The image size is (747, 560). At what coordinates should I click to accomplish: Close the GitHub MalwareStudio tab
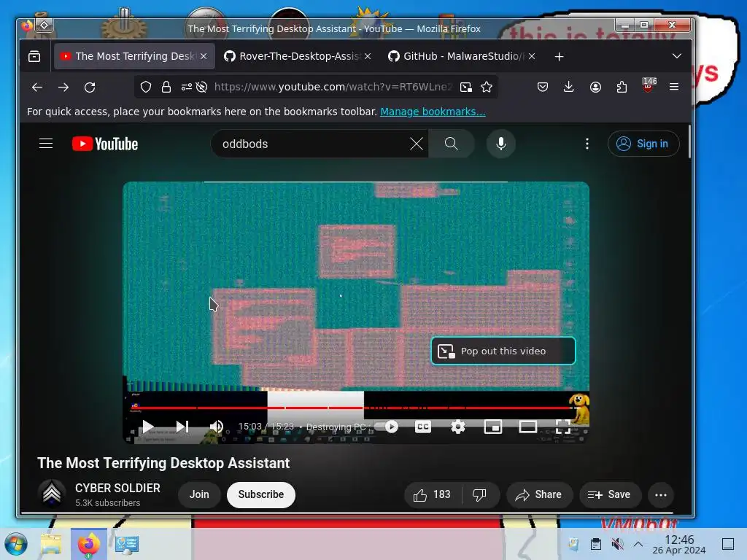click(x=532, y=56)
